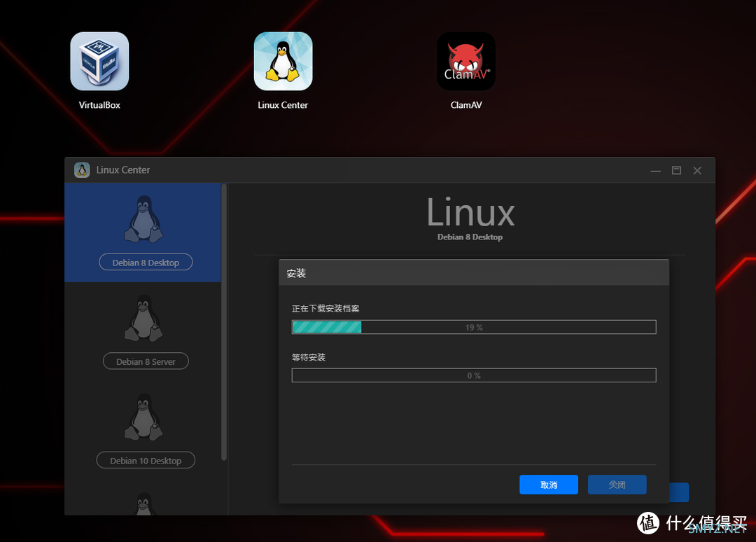Click the 安装 dialog title
This screenshot has height=542, width=756.
pos(296,273)
